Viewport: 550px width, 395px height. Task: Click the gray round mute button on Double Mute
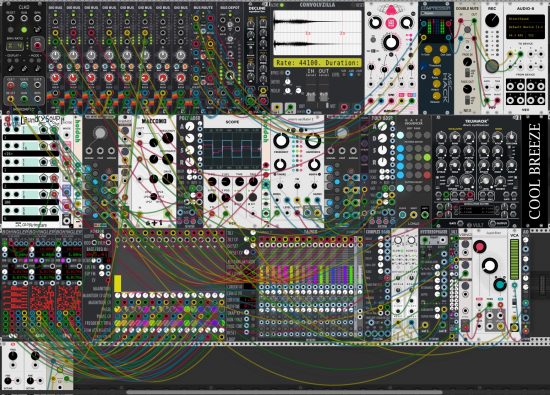tap(467, 29)
